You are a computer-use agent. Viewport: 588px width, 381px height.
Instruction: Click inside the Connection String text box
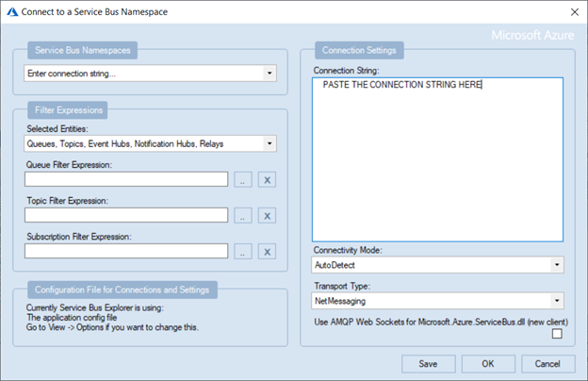[x=437, y=159]
